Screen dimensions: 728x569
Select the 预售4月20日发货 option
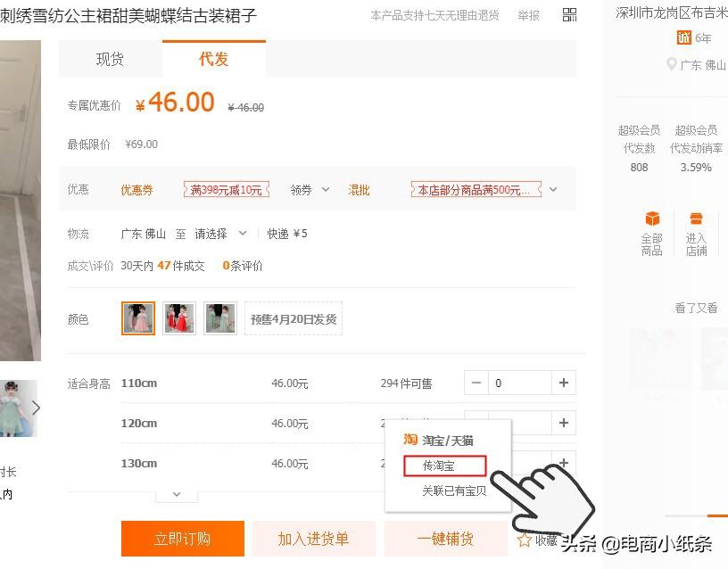[293, 318]
